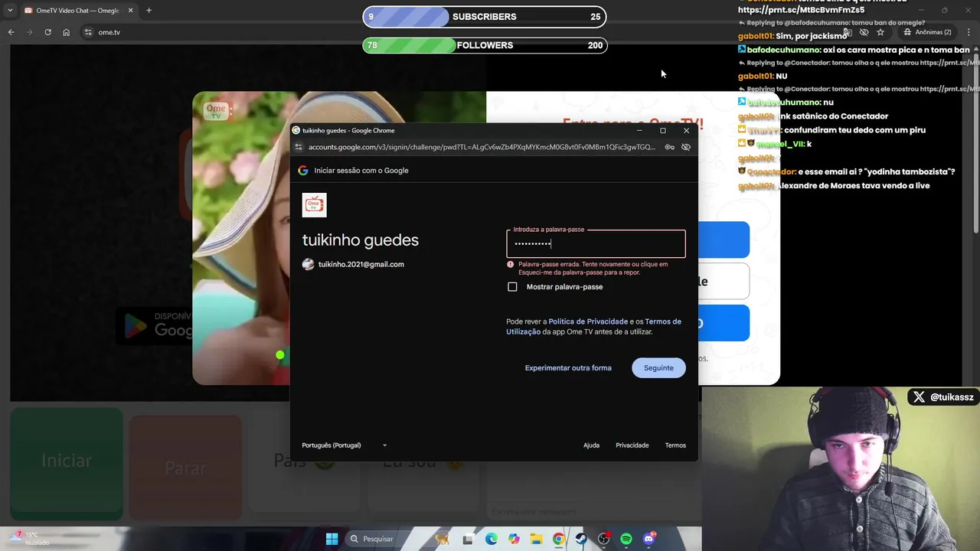
Task: Click prnt.sc link in chat
Action: (x=801, y=10)
